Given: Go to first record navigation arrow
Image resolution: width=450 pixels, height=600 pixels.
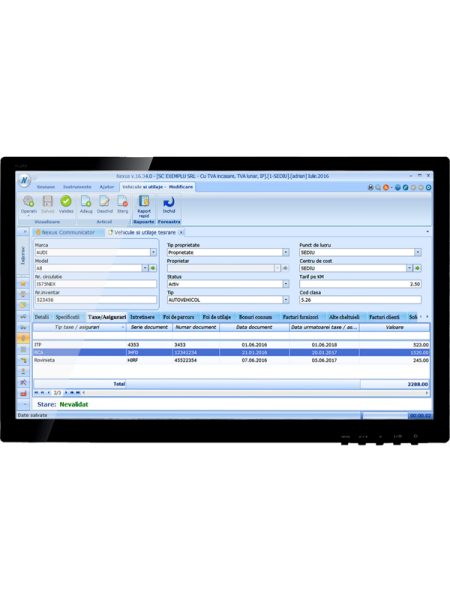Looking at the screenshot, I should (36, 393).
